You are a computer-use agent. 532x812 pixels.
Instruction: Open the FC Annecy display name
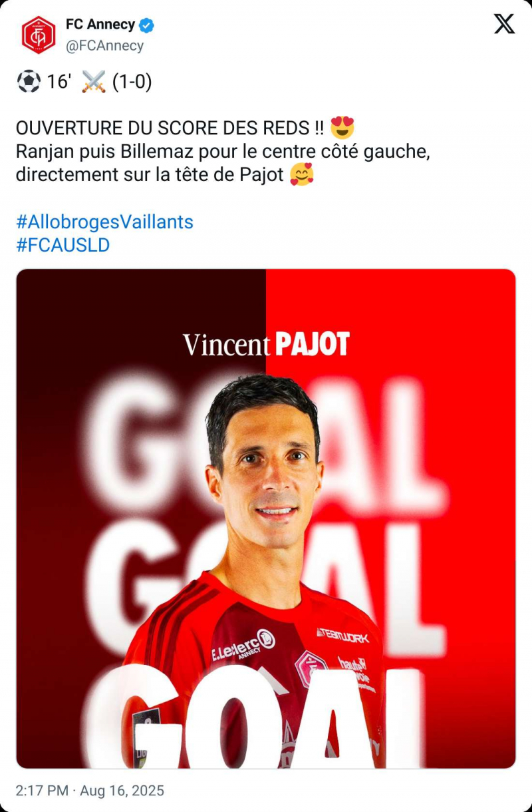pos(100,25)
